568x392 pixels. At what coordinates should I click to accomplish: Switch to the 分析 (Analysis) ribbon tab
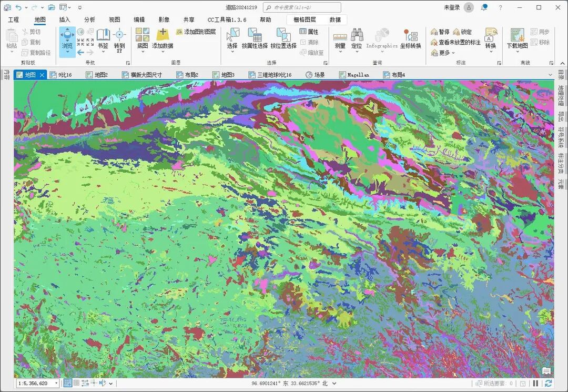[x=89, y=19]
